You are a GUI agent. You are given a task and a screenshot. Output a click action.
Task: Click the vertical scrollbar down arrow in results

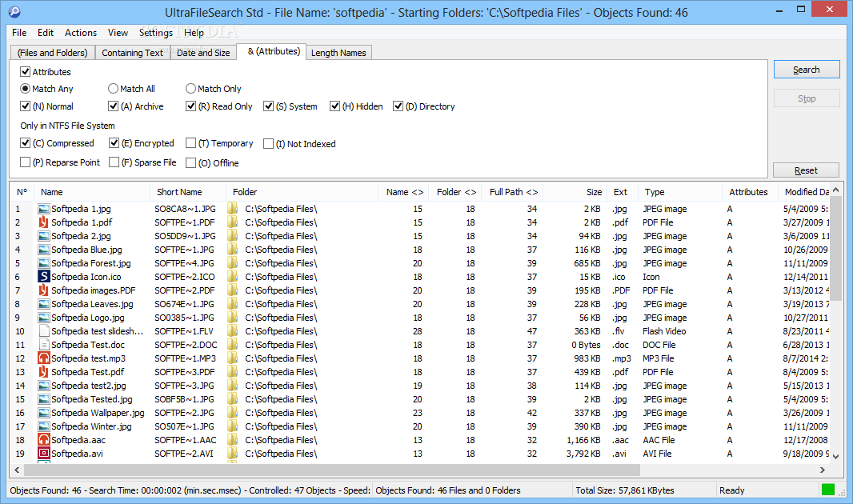[x=836, y=457]
